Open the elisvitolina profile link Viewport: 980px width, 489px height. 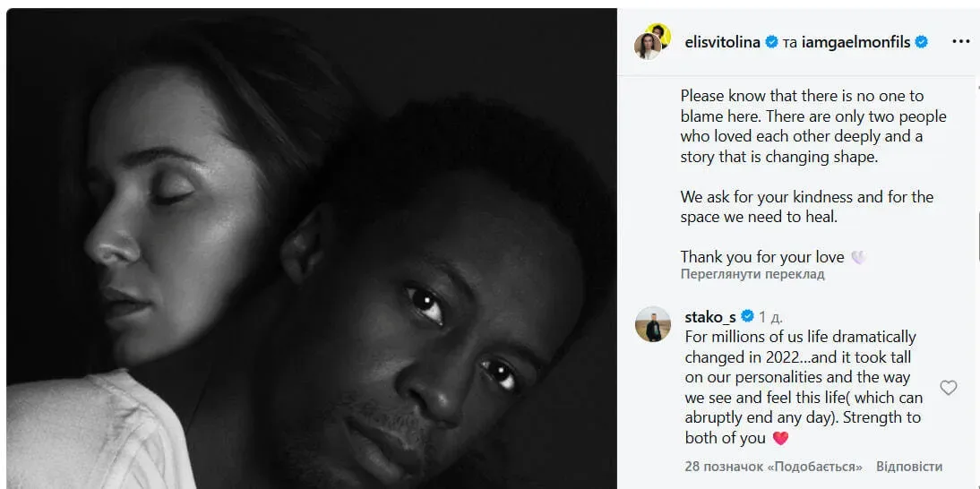pyautogui.click(x=720, y=42)
